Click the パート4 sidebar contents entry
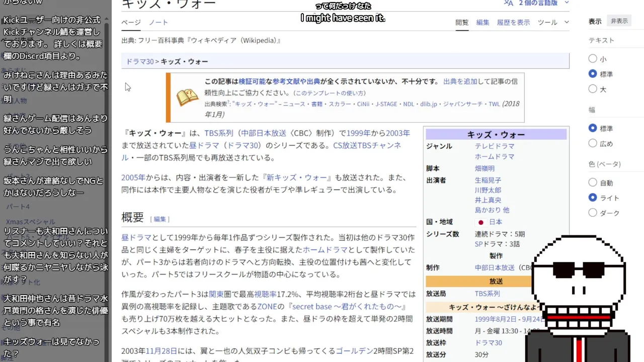The height and width of the screenshot is (362, 644). click(18, 207)
